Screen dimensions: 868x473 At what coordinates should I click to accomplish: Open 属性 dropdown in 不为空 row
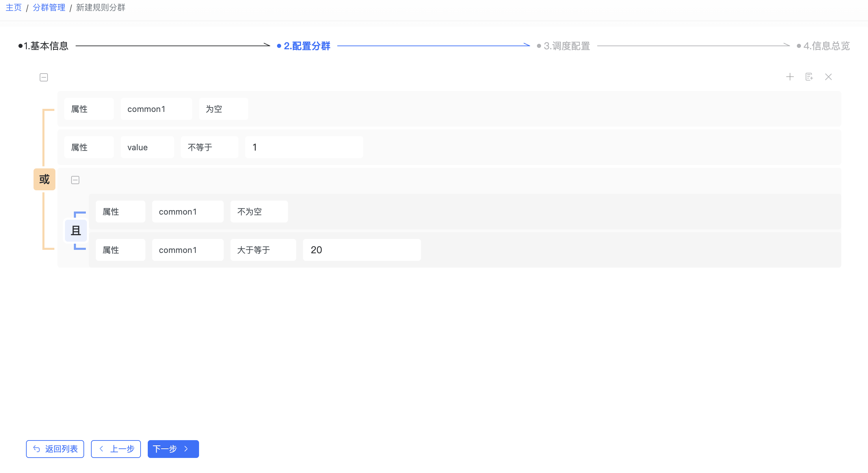120,212
